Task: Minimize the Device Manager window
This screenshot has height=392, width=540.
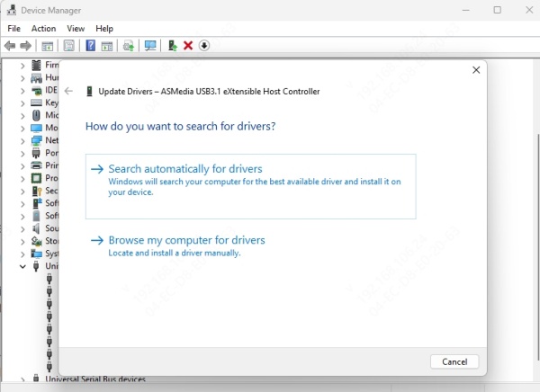Action: 465,10
